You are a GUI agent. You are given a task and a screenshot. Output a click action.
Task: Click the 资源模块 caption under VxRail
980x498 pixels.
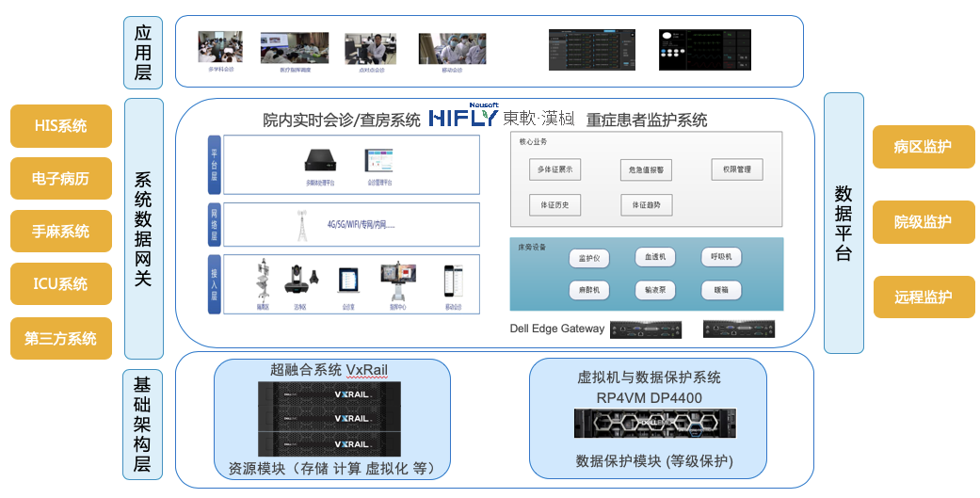[x=332, y=468]
